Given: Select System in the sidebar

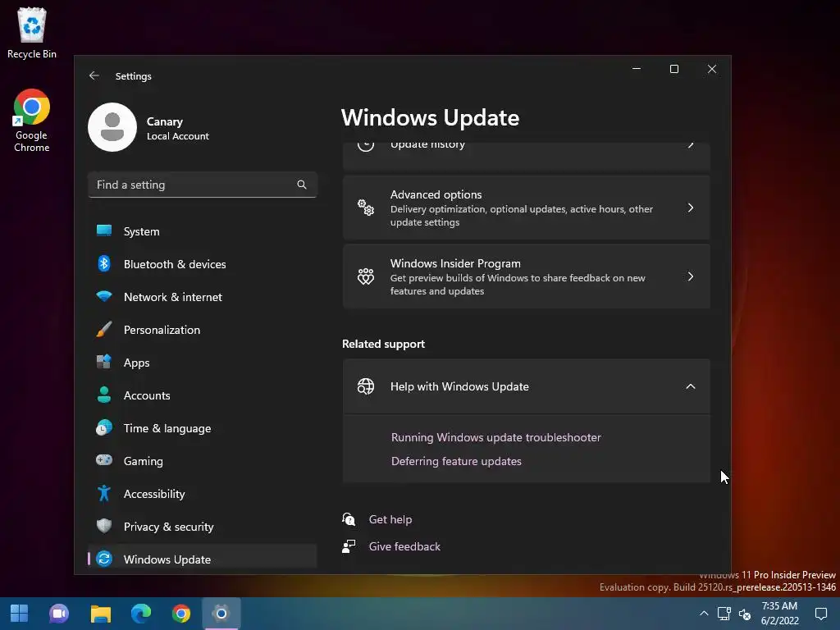Looking at the screenshot, I should point(203,231).
